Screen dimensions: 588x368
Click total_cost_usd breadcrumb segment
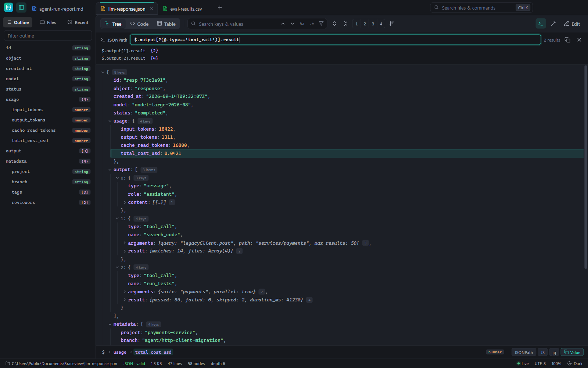point(153,352)
